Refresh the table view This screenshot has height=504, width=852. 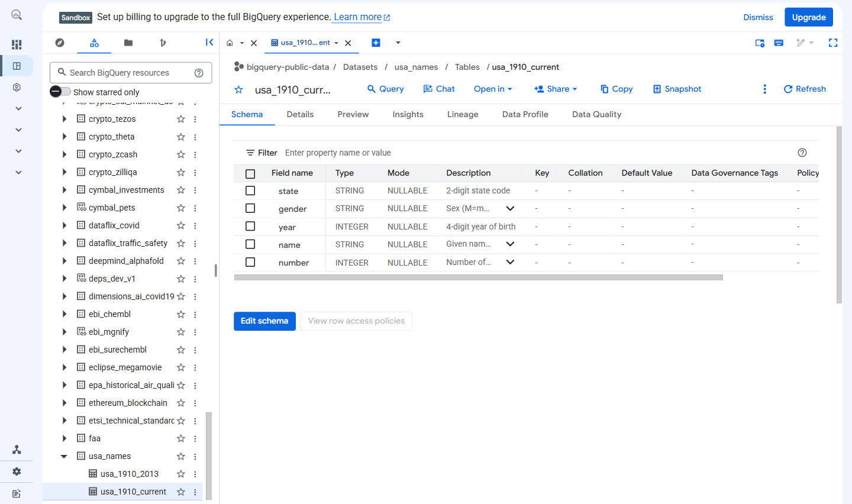click(x=805, y=89)
